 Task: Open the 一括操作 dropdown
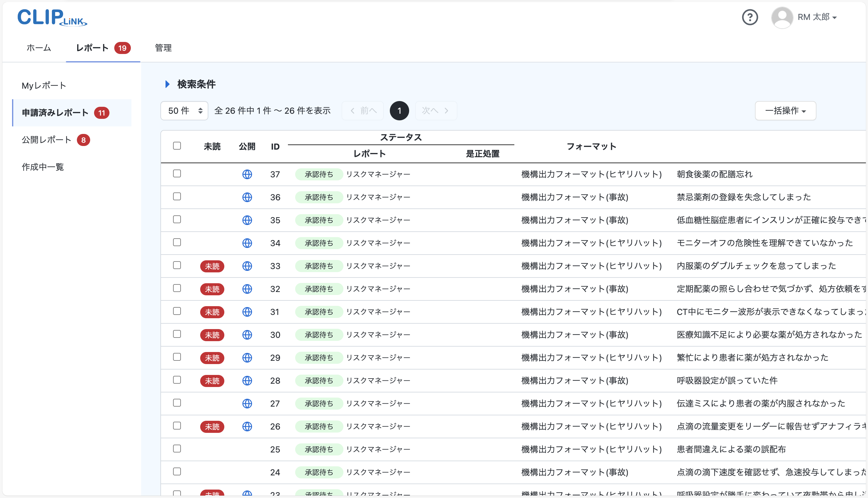coord(785,110)
